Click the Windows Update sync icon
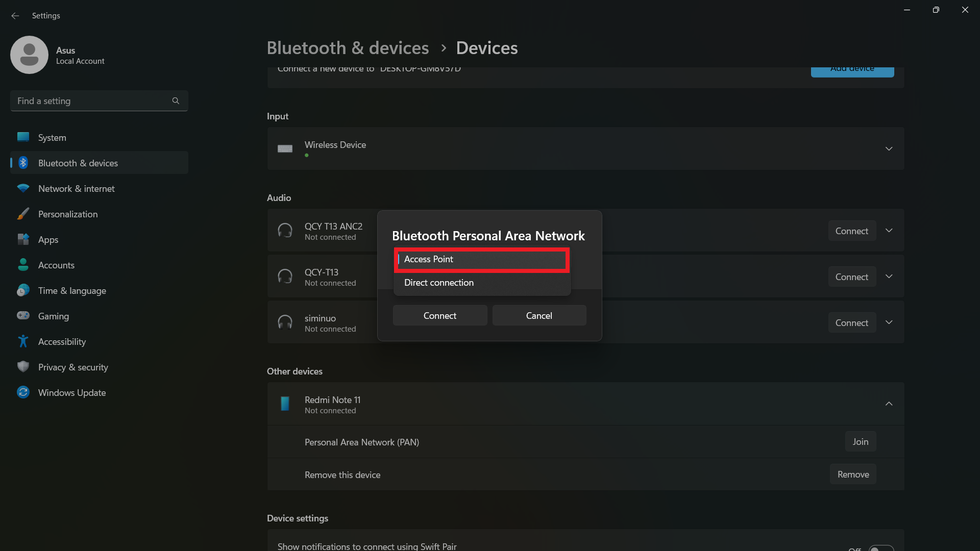Screen dimensions: 980x551 (x=23, y=392)
